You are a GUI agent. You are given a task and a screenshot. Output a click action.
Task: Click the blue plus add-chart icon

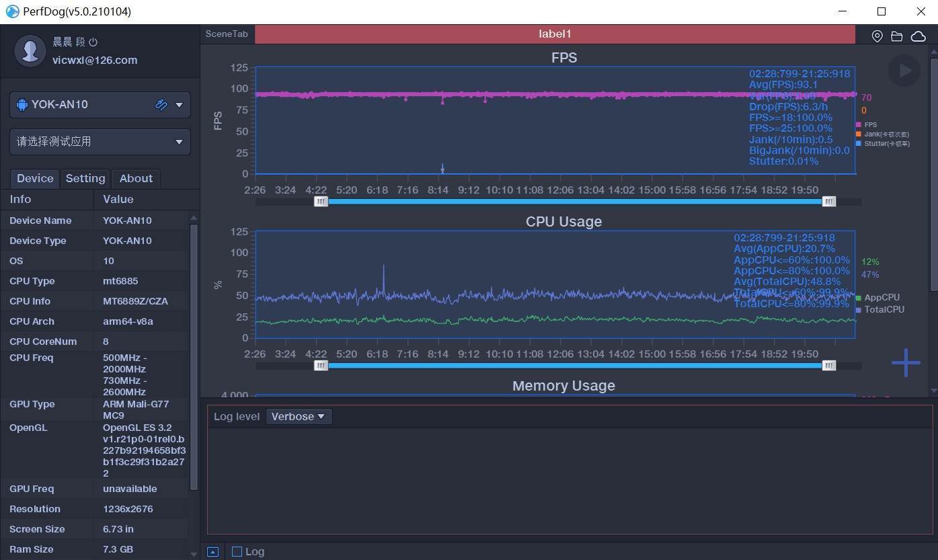(906, 363)
